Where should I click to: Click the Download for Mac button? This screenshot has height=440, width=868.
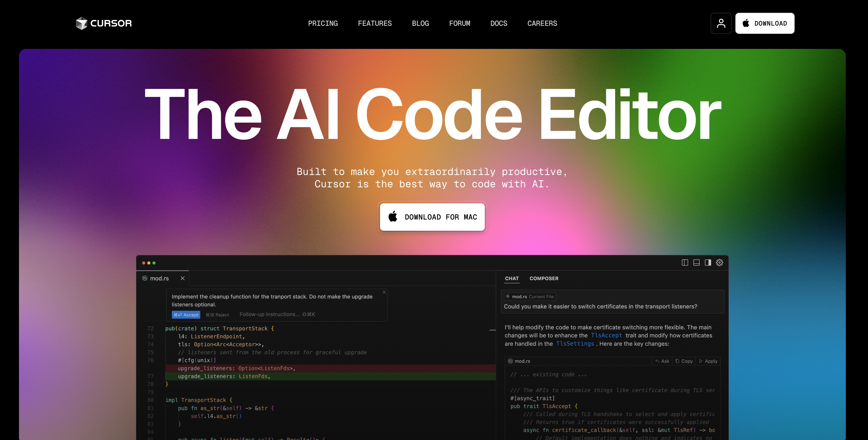(432, 217)
